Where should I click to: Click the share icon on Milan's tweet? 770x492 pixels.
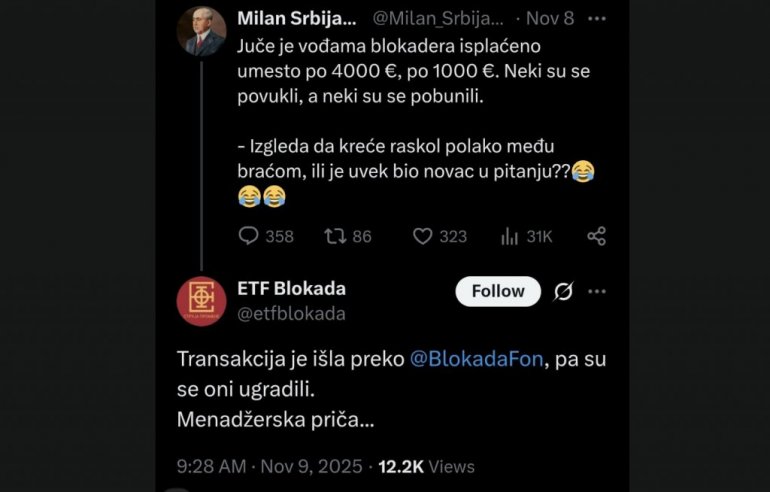pyautogui.click(x=596, y=236)
